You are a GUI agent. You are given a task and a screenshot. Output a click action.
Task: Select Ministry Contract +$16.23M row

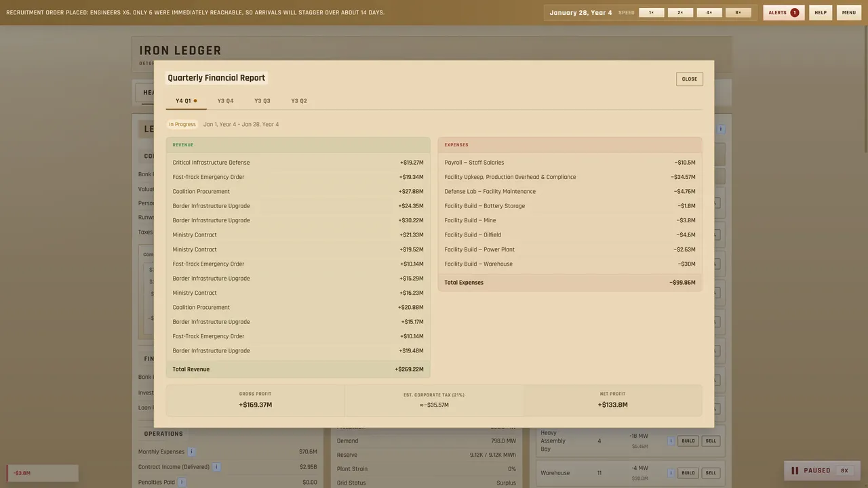point(298,293)
